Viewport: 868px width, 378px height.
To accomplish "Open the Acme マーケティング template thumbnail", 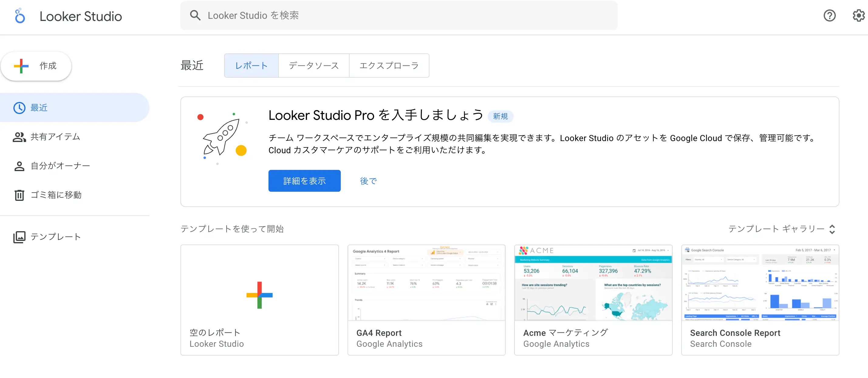I will coord(593,283).
